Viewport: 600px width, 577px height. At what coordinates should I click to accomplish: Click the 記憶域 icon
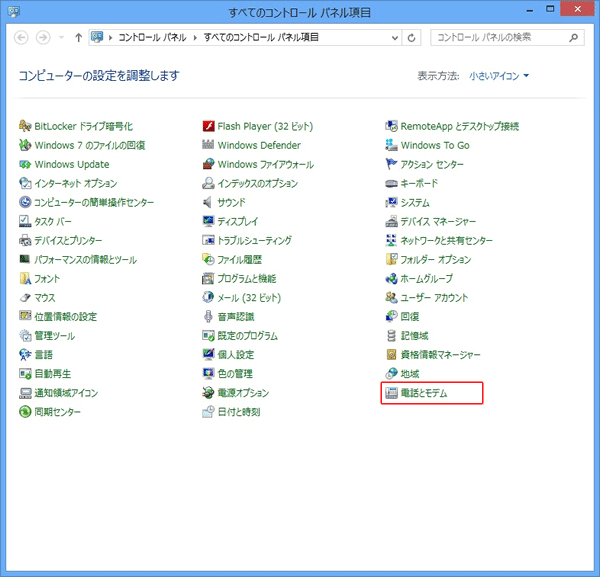[391, 336]
